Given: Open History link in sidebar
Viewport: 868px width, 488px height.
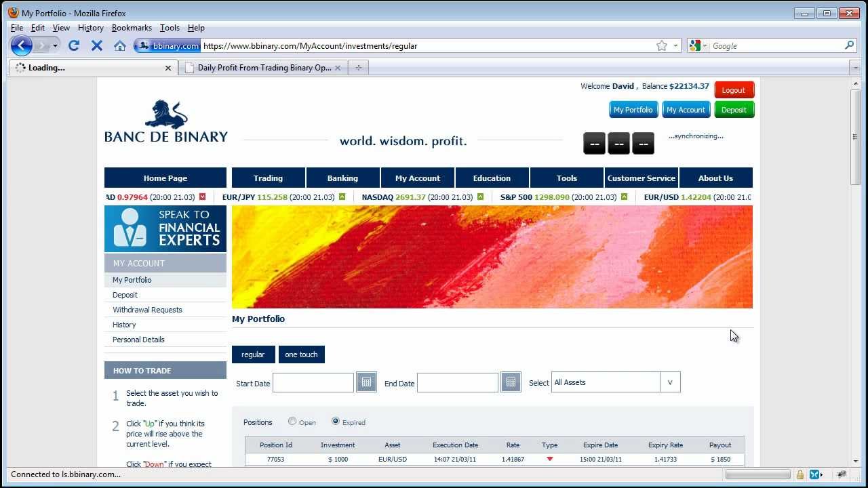Looking at the screenshot, I should pos(124,325).
